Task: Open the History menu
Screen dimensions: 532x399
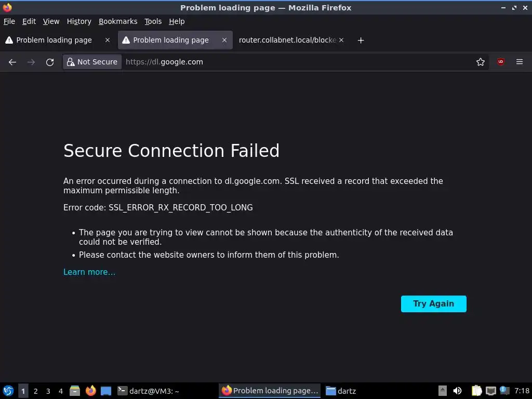Action: [x=79, y=21]
